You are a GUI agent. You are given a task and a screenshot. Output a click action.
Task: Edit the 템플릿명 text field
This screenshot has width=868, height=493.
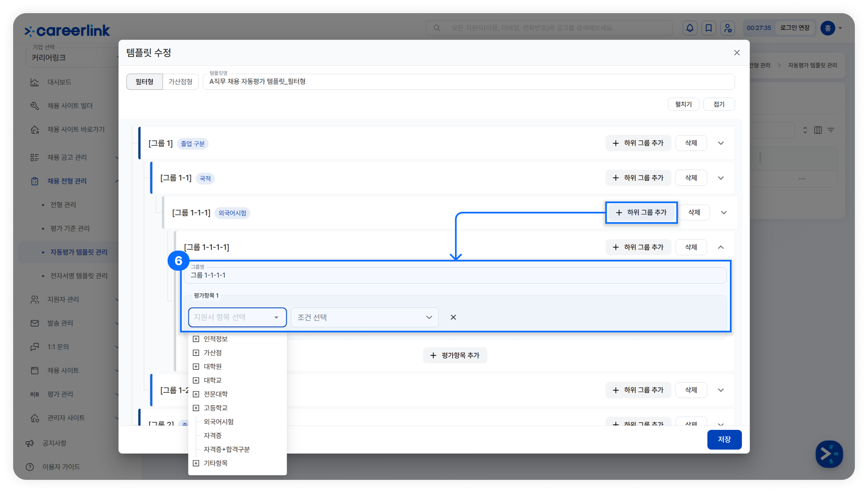click(x=469, y=82)
